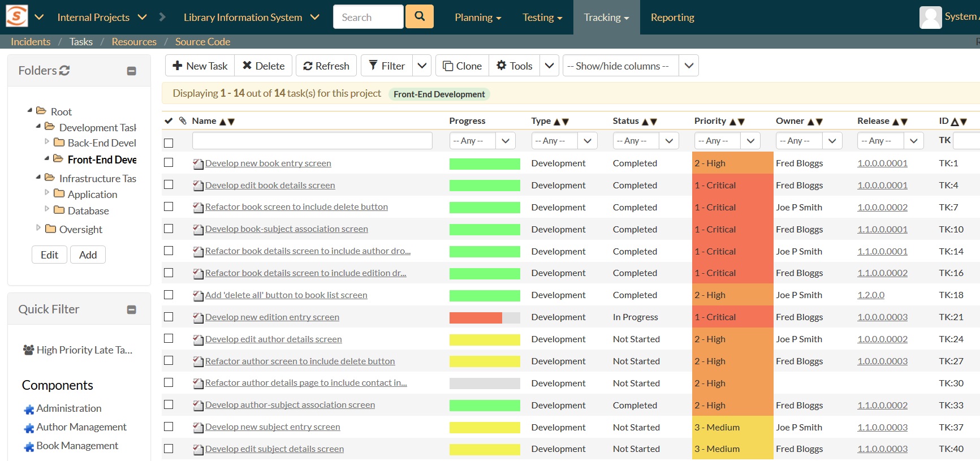The height and width of the screenshot is (461, 980).
Task: Click task icon beside Develop new book entry screen
Action: (198, 164)
